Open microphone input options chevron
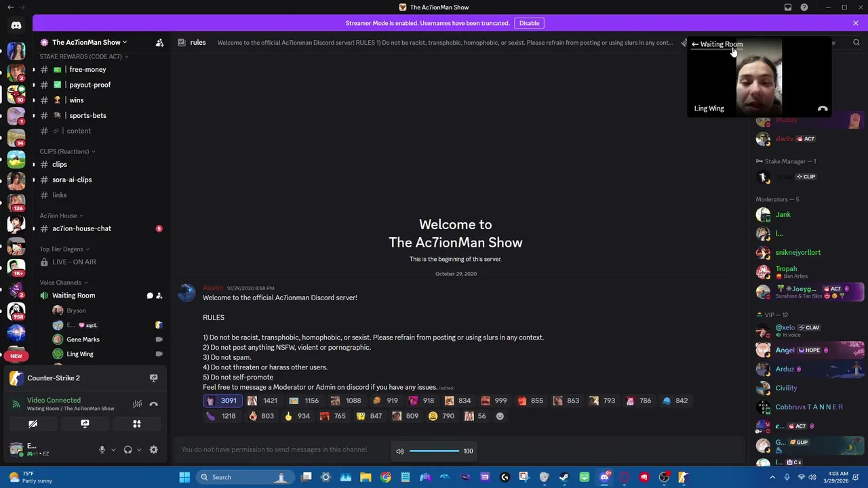Screen dimensions: 868x488 pos(113,449)
